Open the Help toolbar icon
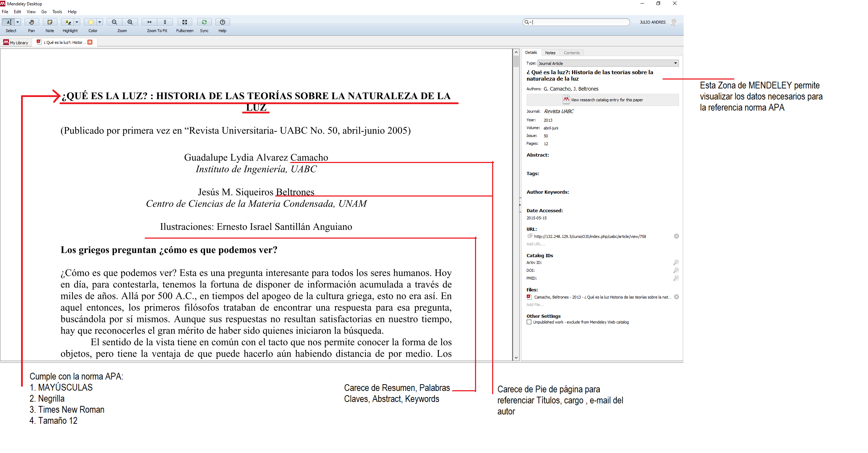 (223, 22)
